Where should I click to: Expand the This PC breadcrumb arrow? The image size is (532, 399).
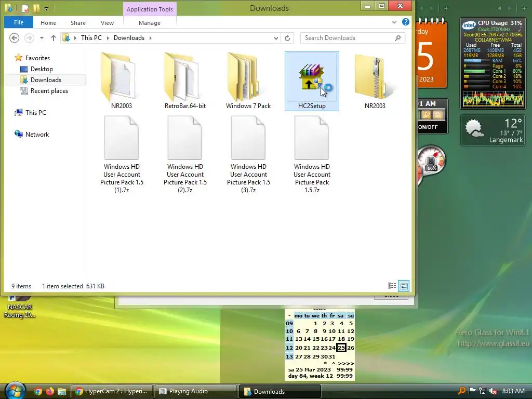coord(108,38)
